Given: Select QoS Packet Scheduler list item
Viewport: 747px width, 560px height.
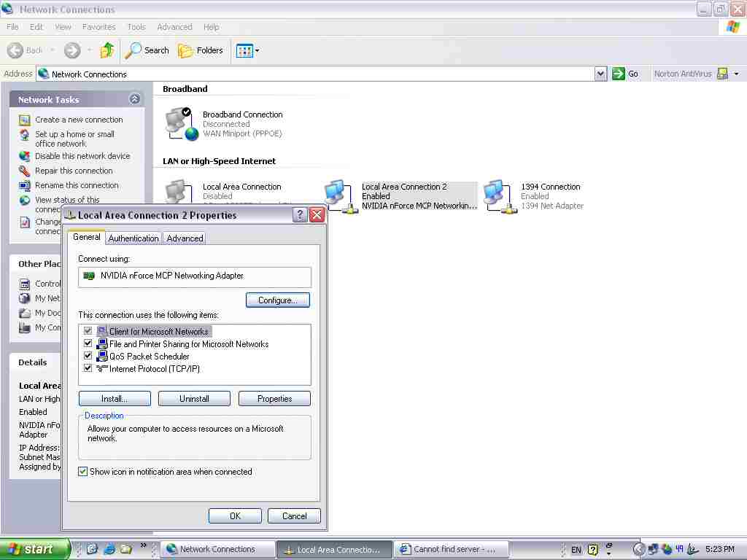Looking at the screenshot, I should [149, 356].
